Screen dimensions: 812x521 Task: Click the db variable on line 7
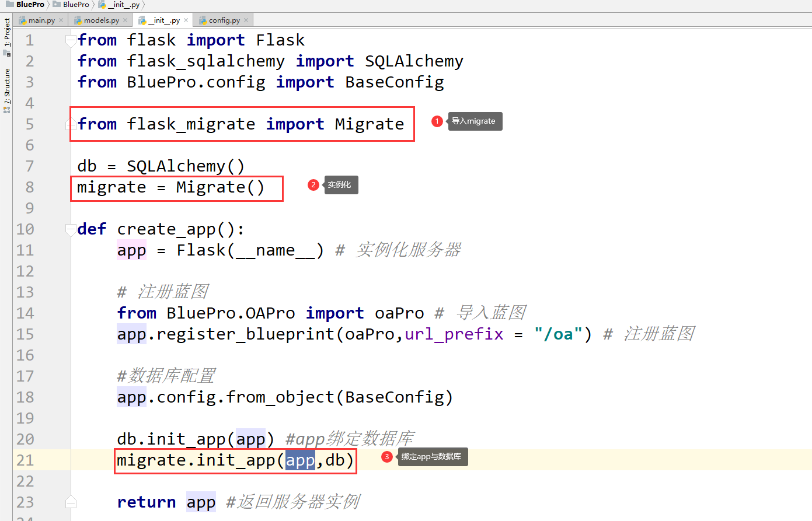87,166
